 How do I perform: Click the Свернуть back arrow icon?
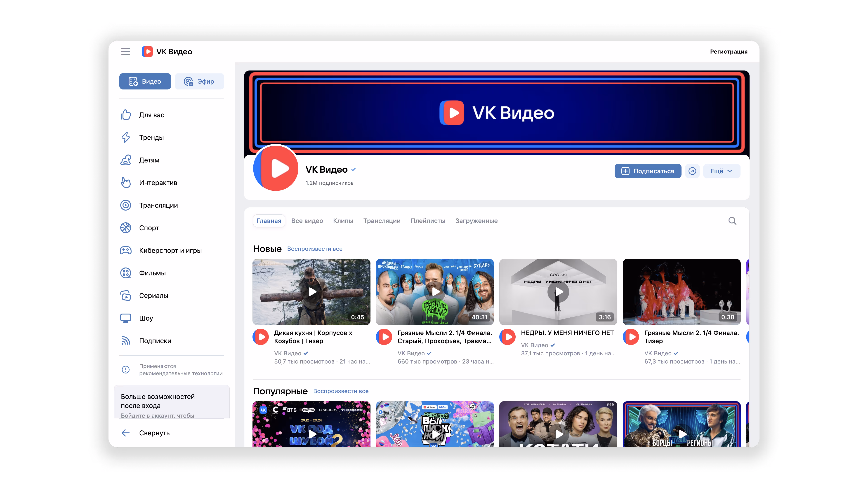126,433
